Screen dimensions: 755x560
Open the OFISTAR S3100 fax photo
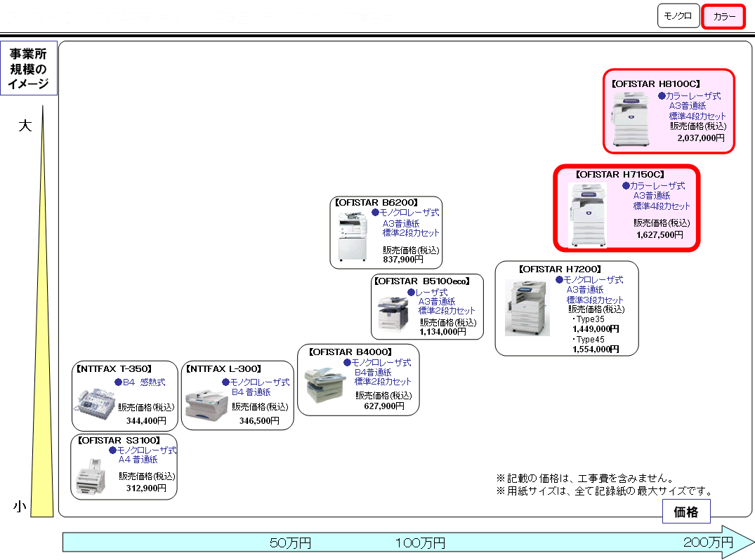pyautogui.click(x=91, y=476)
